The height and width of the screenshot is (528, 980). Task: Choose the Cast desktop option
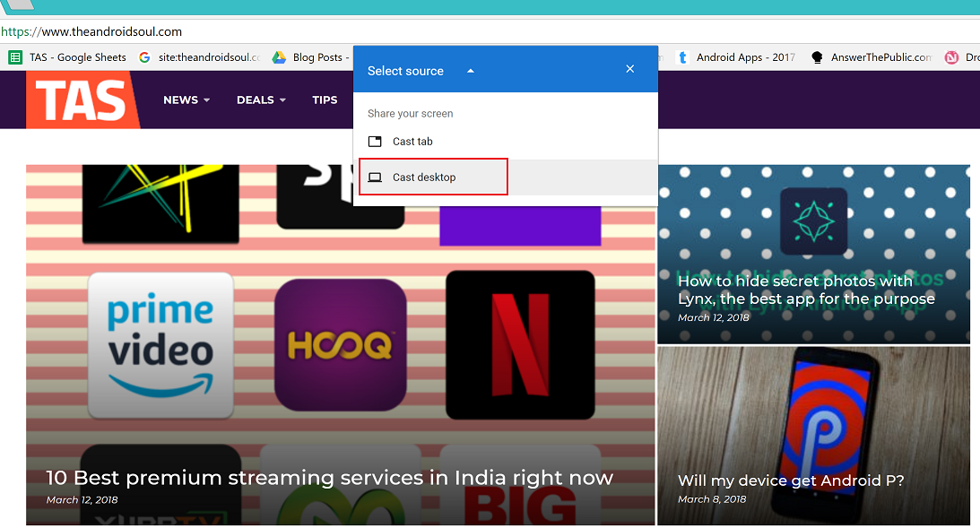coord(424,177)
